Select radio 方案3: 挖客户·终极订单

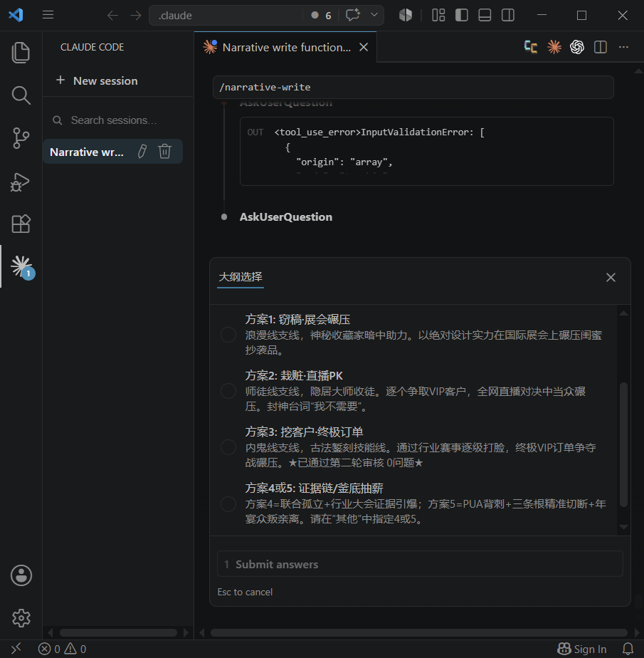[x=228, y=447]
